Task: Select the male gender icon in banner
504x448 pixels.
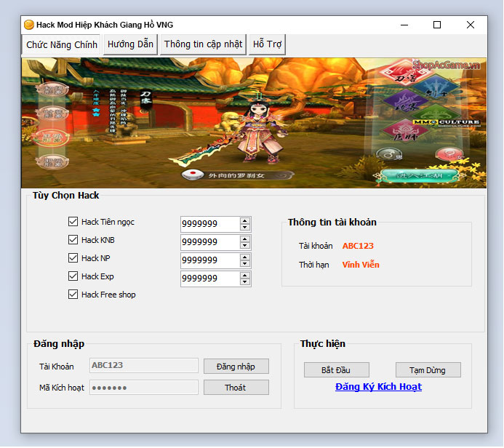Action: pyautogui.click(x=388, y=155)
